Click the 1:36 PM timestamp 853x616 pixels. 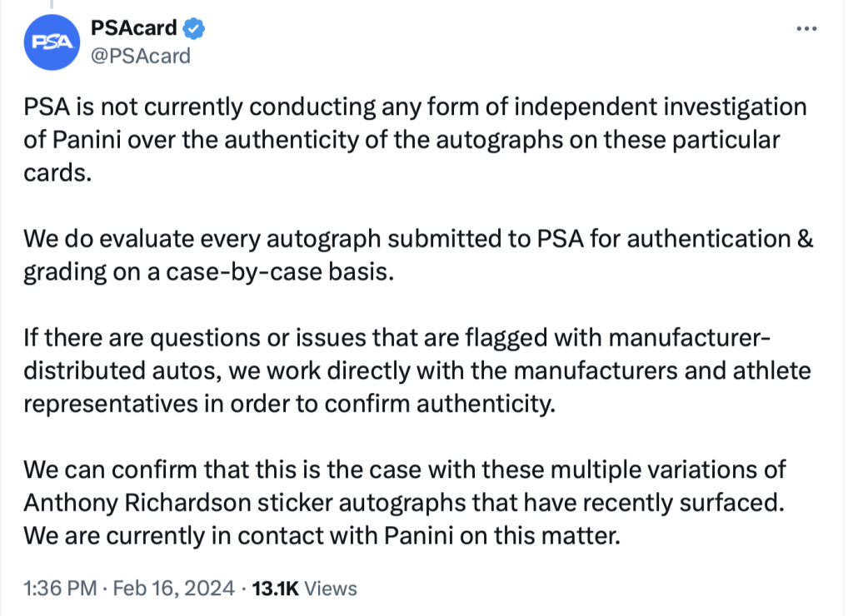(60, 589)
